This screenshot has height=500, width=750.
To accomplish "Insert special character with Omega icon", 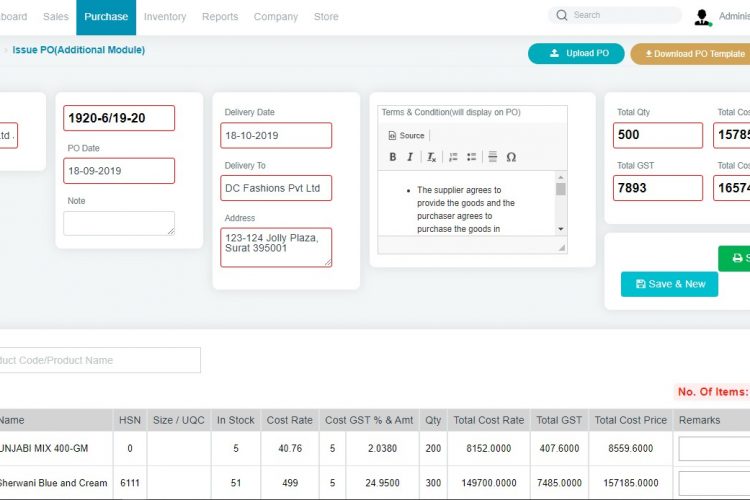I will (511, 157).
